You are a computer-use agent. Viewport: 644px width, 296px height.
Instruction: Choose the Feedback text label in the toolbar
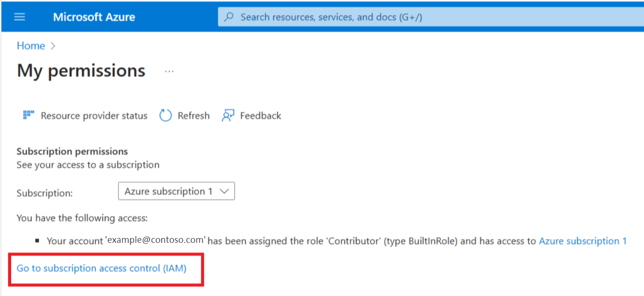click(x=260, y=115)
